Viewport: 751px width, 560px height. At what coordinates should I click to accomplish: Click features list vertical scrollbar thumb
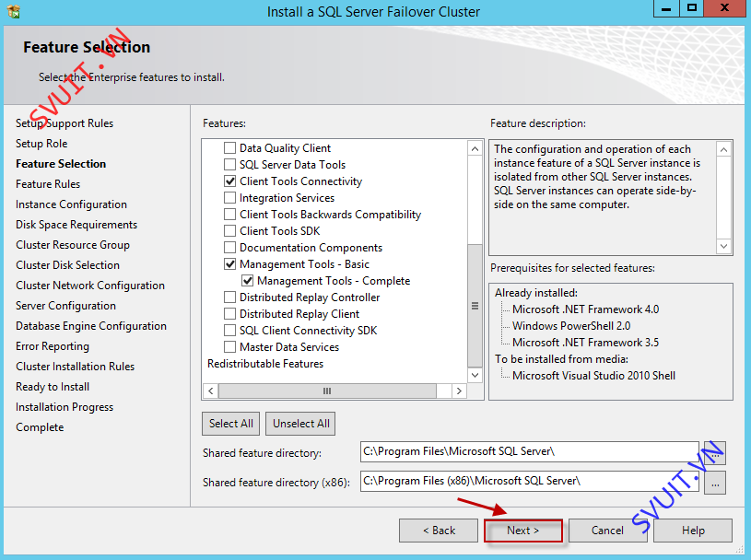(475, 306)
